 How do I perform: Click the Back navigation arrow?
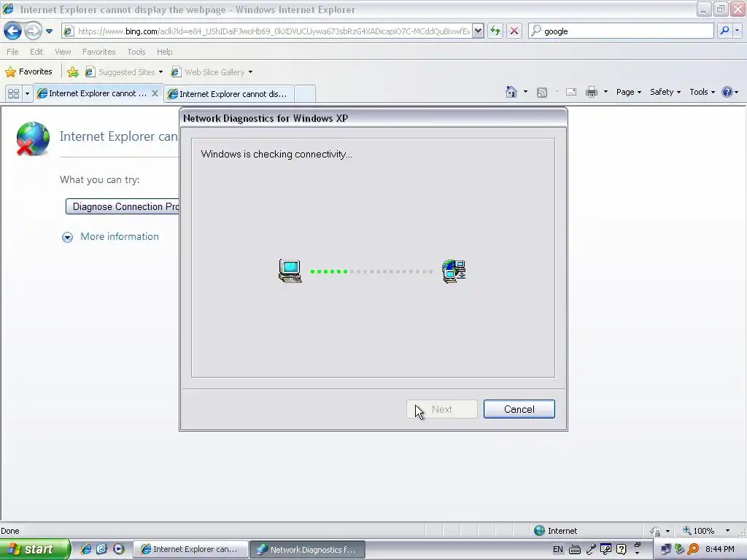[x=12, y=31]
